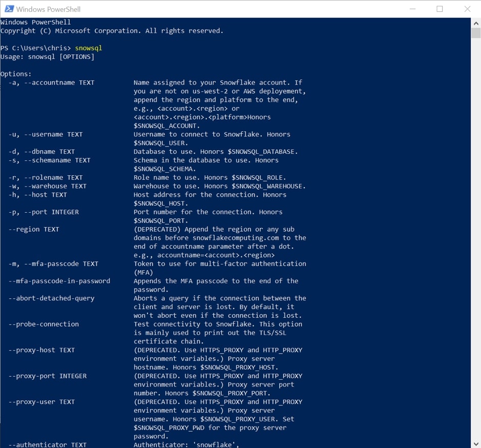Click the '-d, --dbname TEXT' option
The image size is (481, 448).
tap(41, 151)
